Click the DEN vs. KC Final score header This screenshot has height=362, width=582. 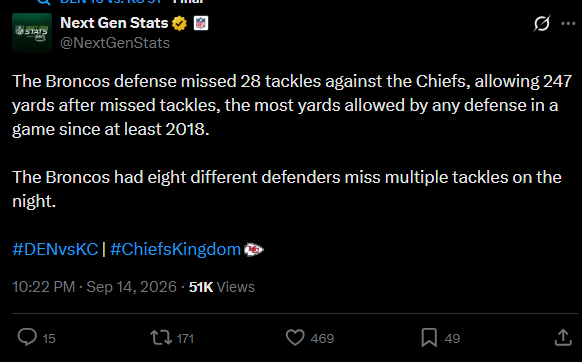click(121, 2)
